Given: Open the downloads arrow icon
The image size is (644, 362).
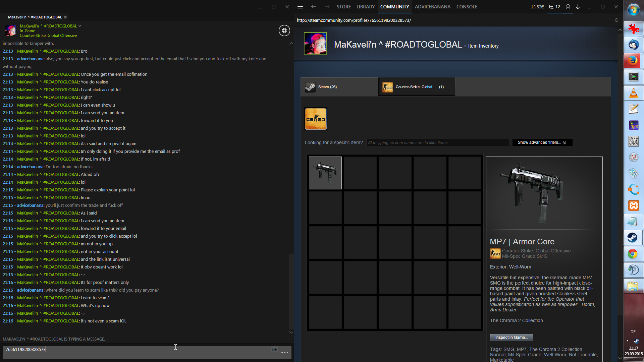Looking at the screenshot, I should tap(578, 7).
